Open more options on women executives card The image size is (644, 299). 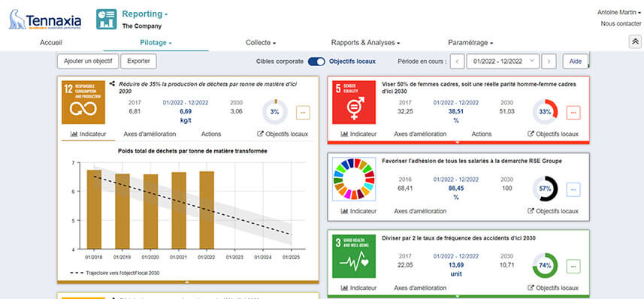[x=573, y=113]
